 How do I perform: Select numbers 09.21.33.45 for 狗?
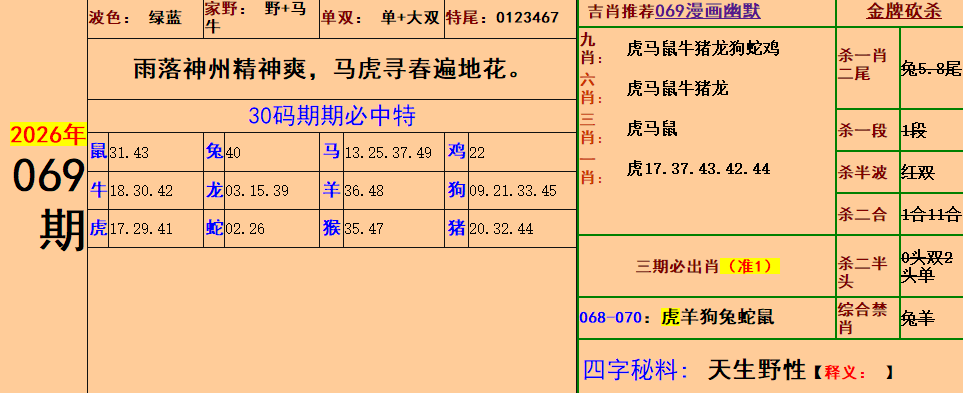(x=513, y=191)
